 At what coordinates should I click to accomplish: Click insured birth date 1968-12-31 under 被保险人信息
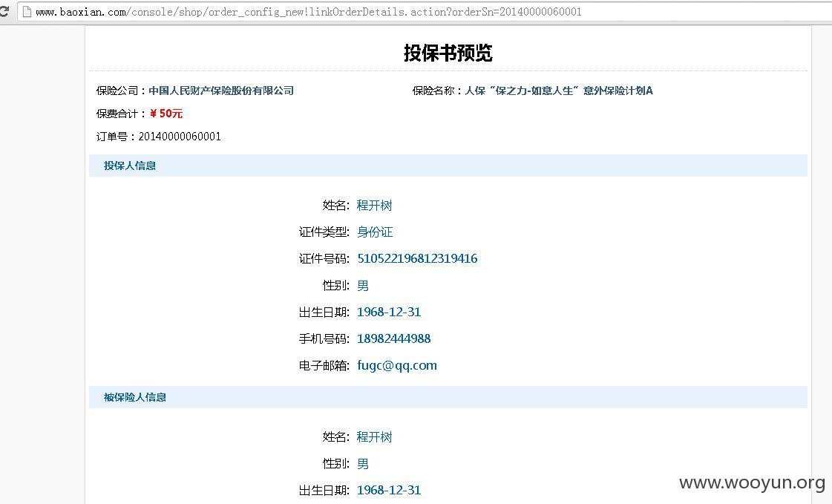click(x=388, y=490)
